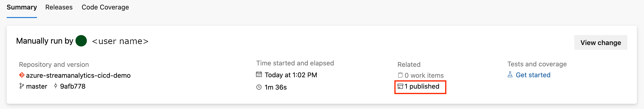The width and height of the screenshot is (644, 109).
Task: Click the calendar icon by start time
Action: point(259,74)
